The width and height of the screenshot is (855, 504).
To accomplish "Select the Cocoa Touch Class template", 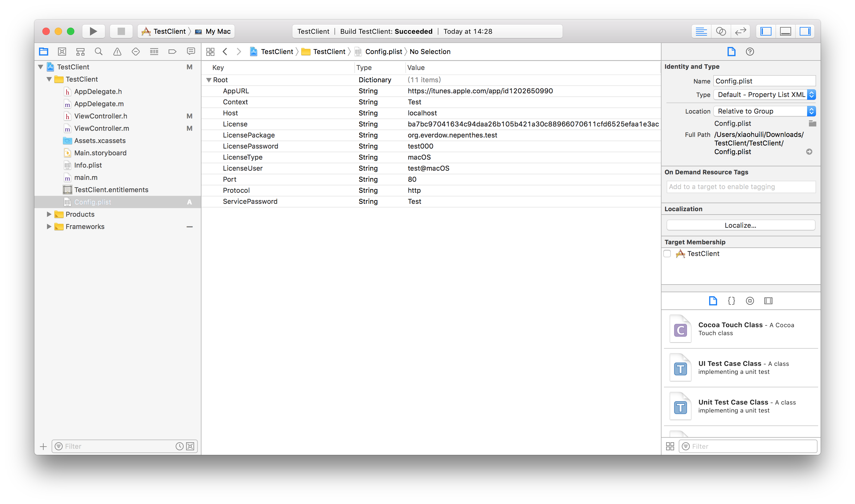I will pos(741,329).
